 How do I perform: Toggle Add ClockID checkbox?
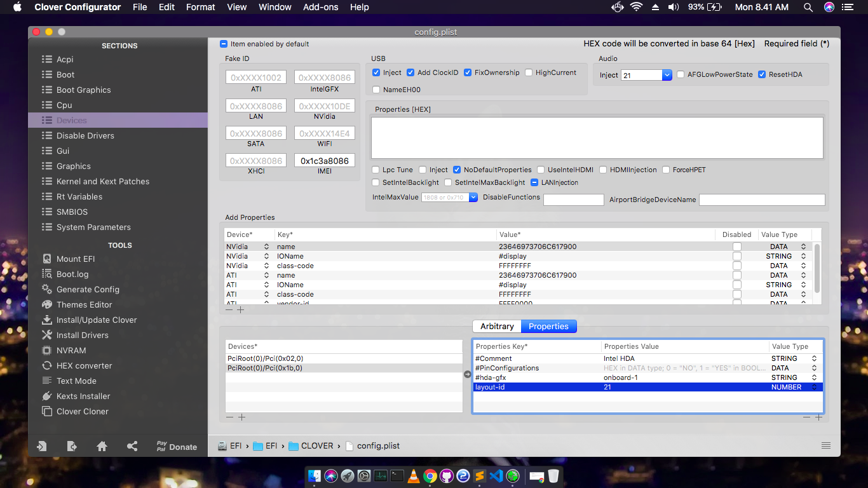tap(410, 72)
